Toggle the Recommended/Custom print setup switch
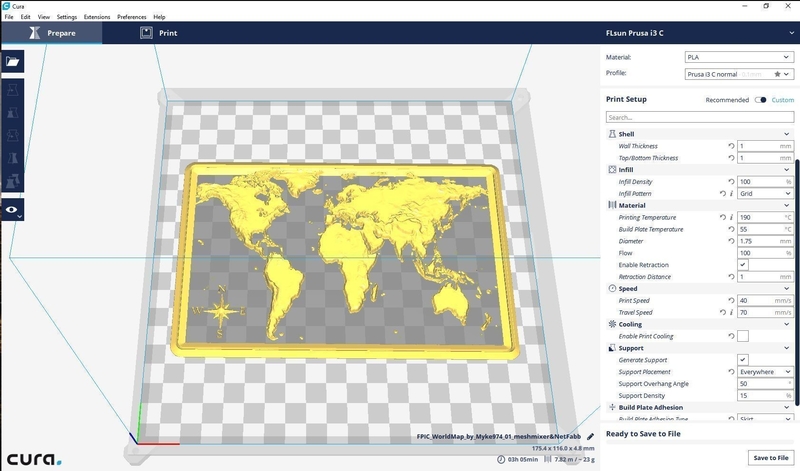 (761, 100)
